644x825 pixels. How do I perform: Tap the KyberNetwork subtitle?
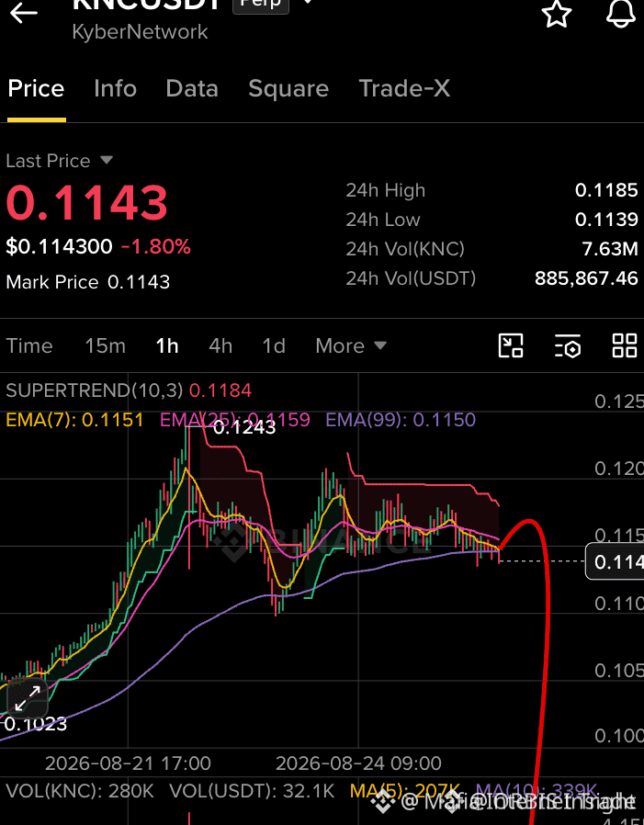pyautogui.click(x=140, y=31)
